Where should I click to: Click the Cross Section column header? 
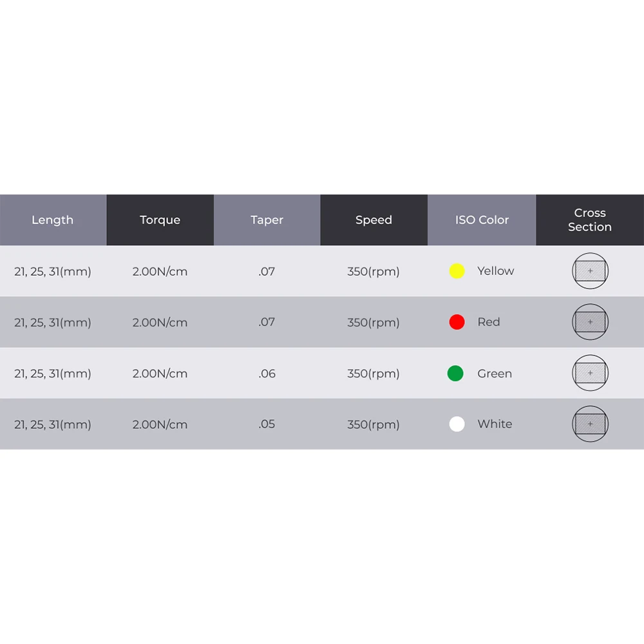point(590,220)
